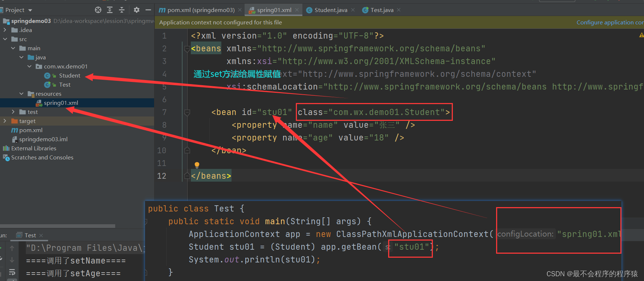The width and height of the screenshot is (644, 281).
Task: Click the class icon on Student.java tab
Action: pos(309,10)
